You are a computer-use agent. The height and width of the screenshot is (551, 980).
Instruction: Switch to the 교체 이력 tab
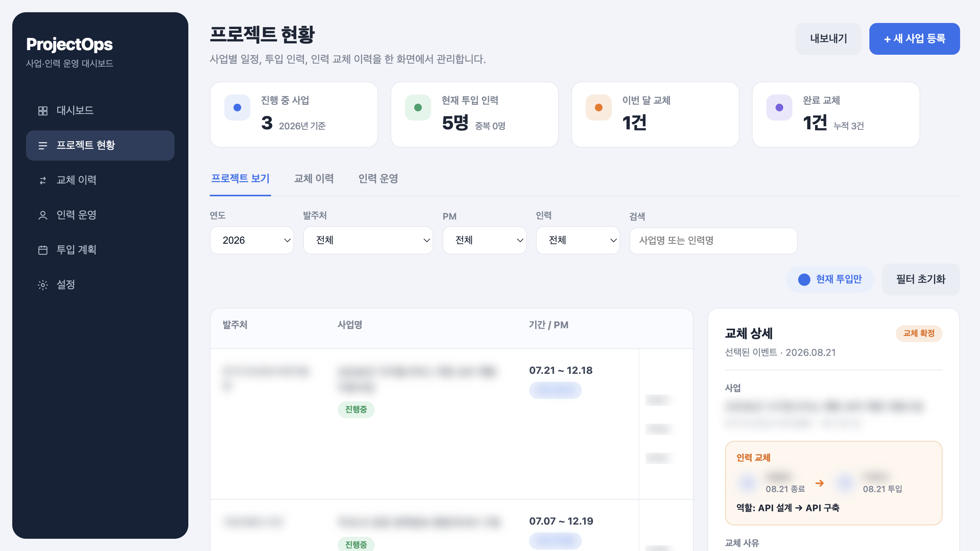coord(314,179)
